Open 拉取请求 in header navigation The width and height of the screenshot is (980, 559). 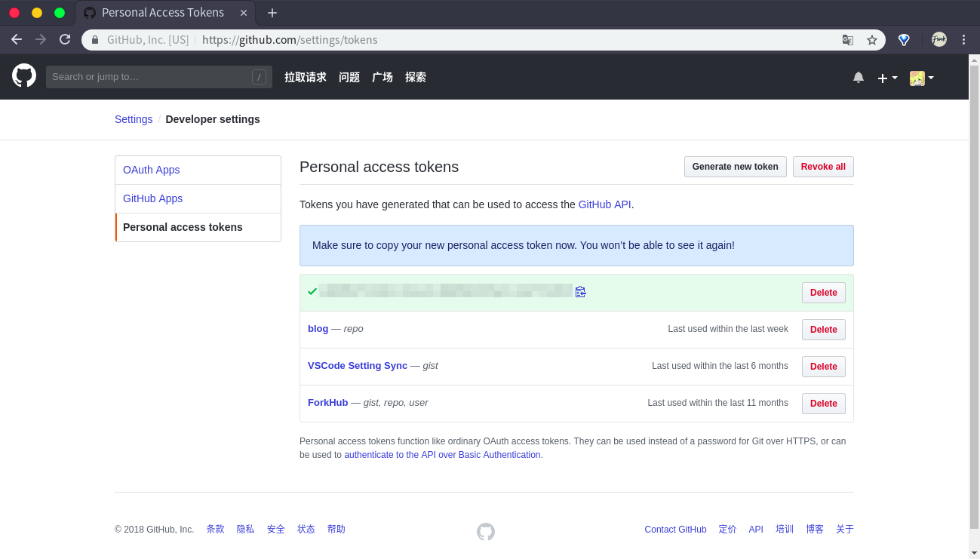point(306,77)
